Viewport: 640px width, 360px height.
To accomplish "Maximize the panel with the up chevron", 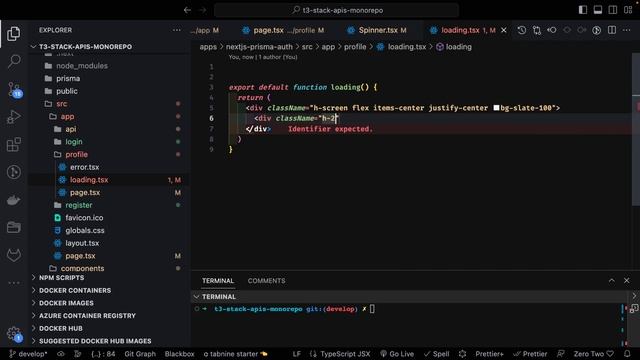I will pos(611,280).
